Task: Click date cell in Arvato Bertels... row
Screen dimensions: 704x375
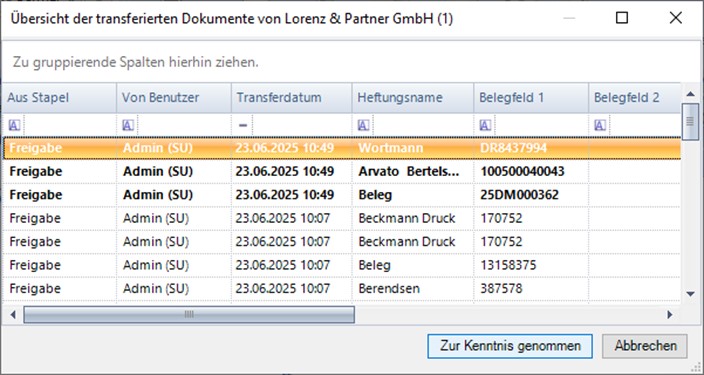Action: pos(291,171)
